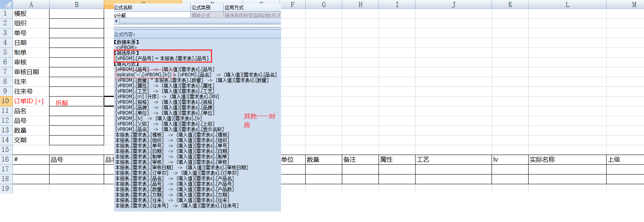Select row 10 header
Screen dimensions: 644x222
click(x=5, y=101)
